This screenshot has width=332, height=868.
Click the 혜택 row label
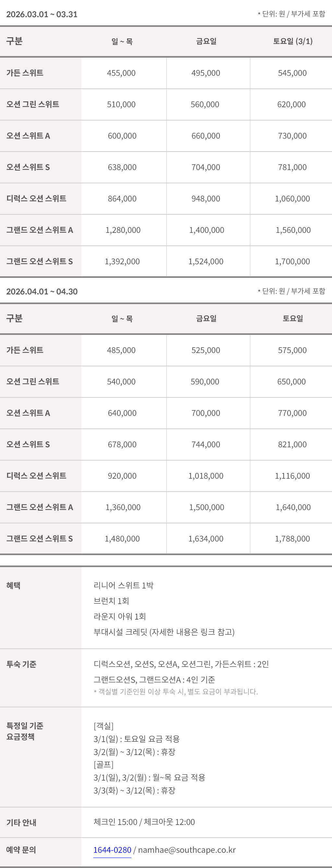(14, 585)
